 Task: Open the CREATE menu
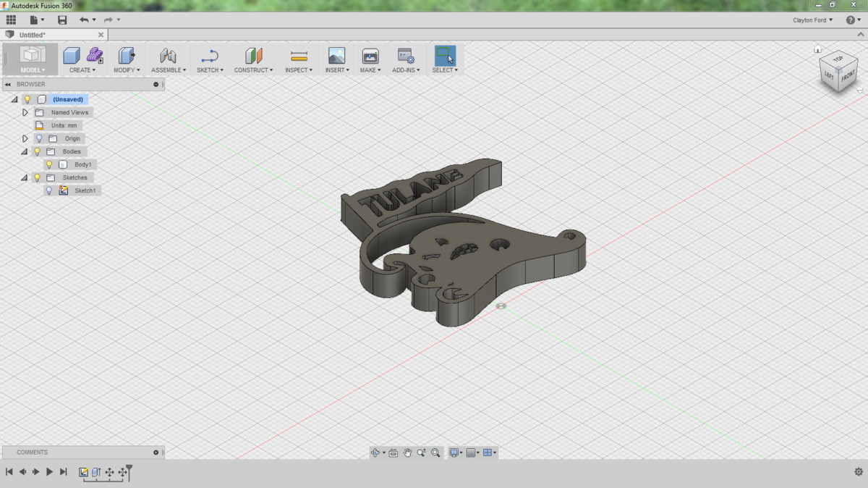82,70
